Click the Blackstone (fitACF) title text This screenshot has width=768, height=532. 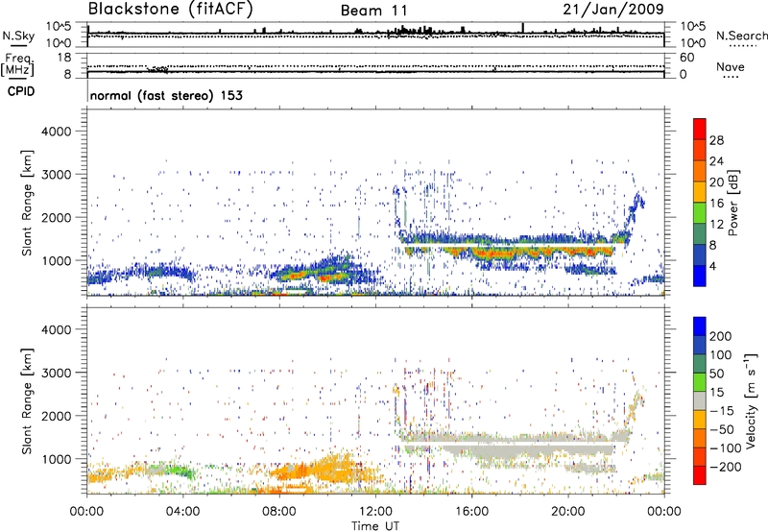tap(170, 10)
